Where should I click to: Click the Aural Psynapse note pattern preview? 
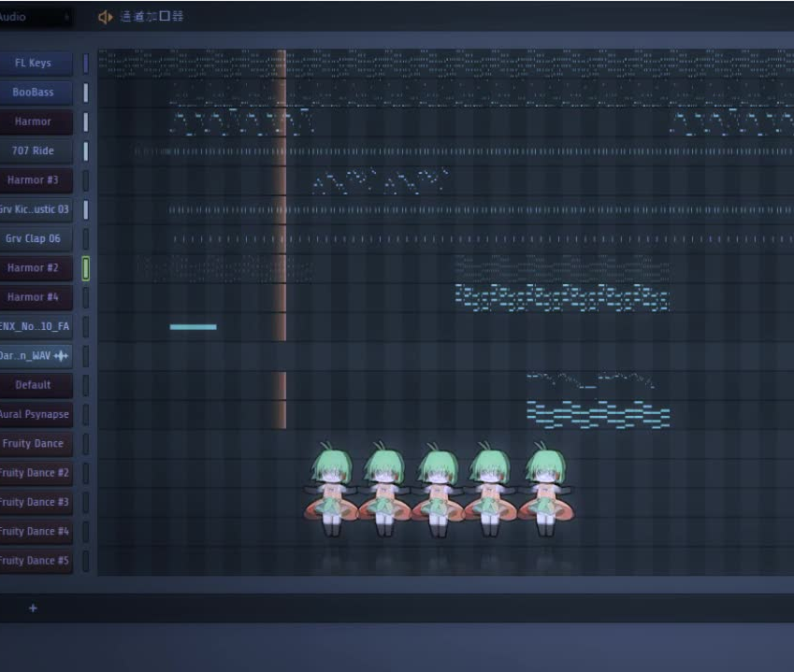pyautogui.click(x=598, y=414)
